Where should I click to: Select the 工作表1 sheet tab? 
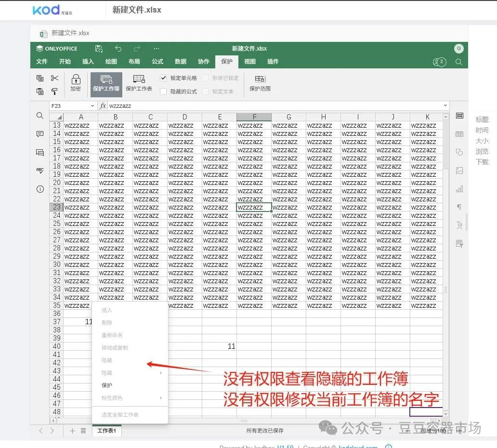pos(107,431)
